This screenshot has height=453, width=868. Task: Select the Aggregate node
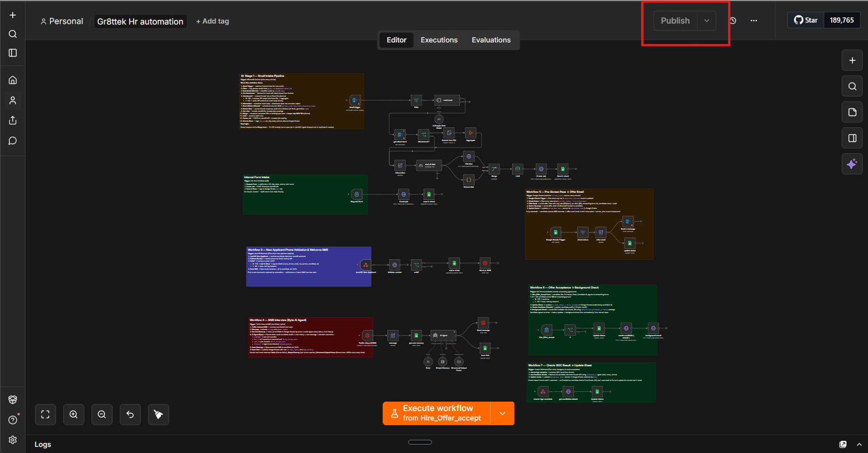pyautogui.click(x=470, y=133)
